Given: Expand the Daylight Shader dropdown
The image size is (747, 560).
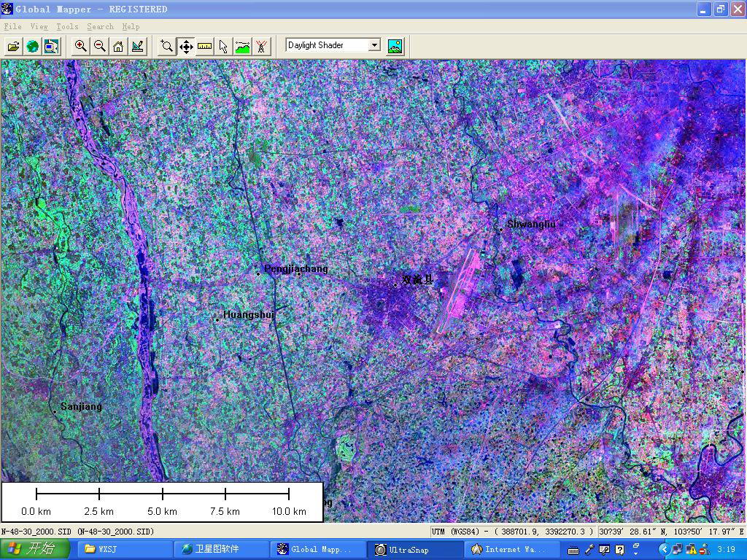Looking at the screenshot, I should coord(374,45).
